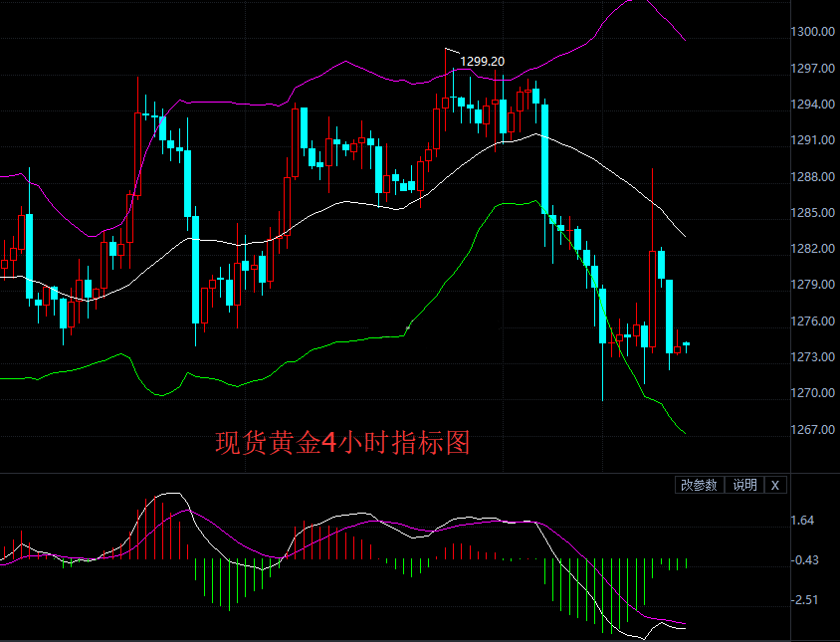Select the red 现货黄金4小时指标图 title text
The image size is (840, 642).
coord(342,443)
